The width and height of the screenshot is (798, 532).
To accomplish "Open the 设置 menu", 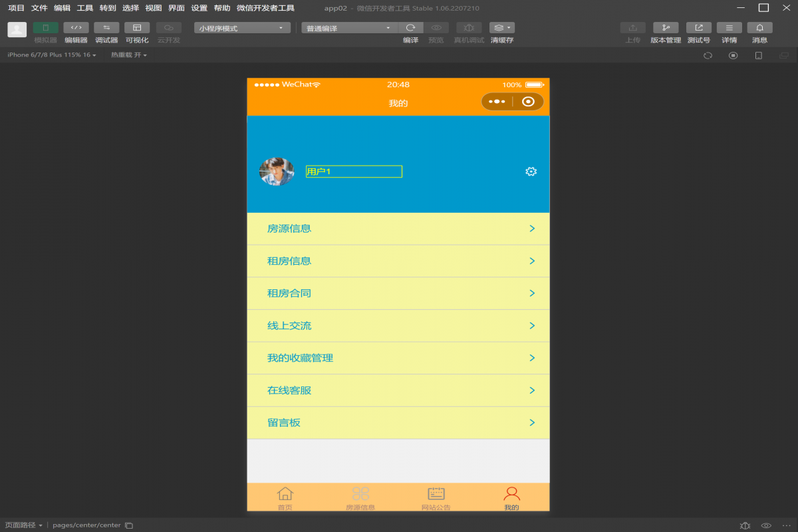I will click(199, 8).
